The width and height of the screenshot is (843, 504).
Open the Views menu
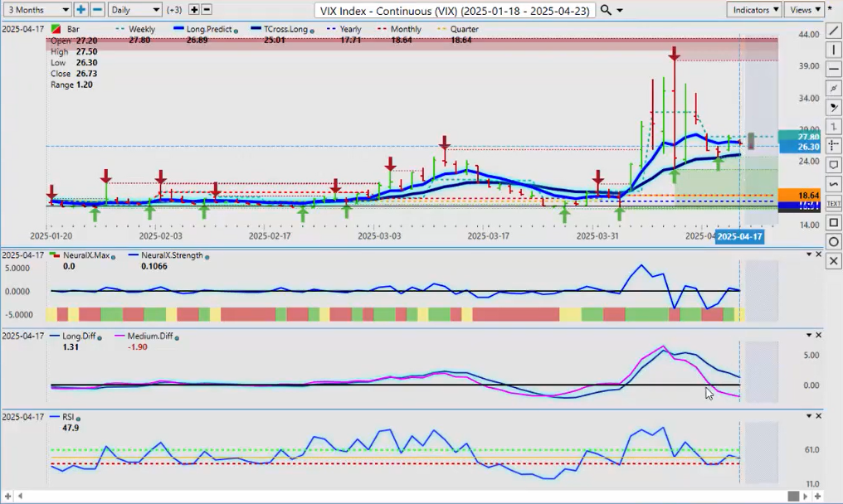point(805,10)
